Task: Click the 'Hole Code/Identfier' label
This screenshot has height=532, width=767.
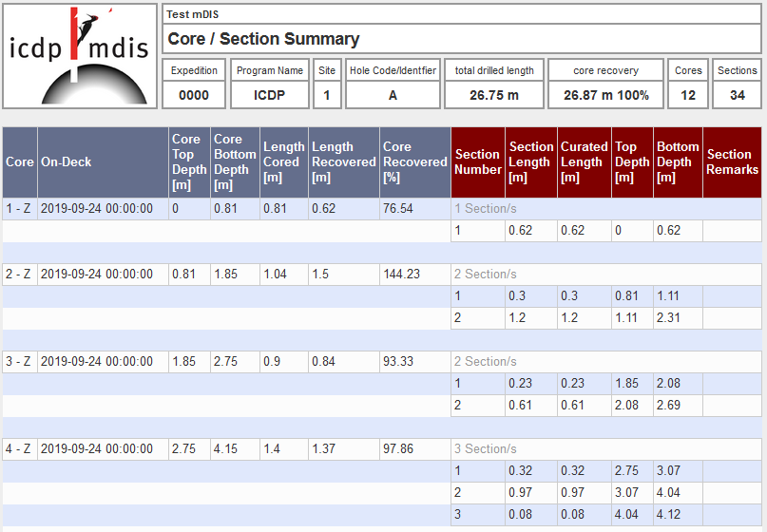Action: tap(393, 70)
